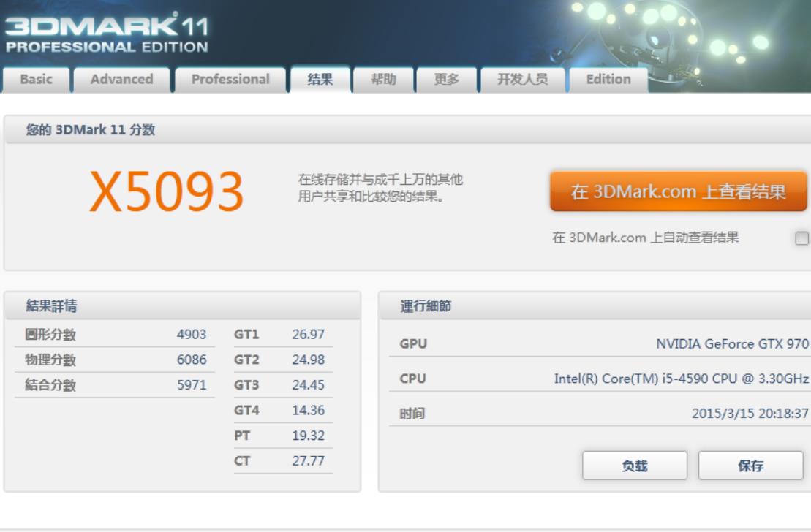
Task: Select the combined score value 5971
Action: 192,385
